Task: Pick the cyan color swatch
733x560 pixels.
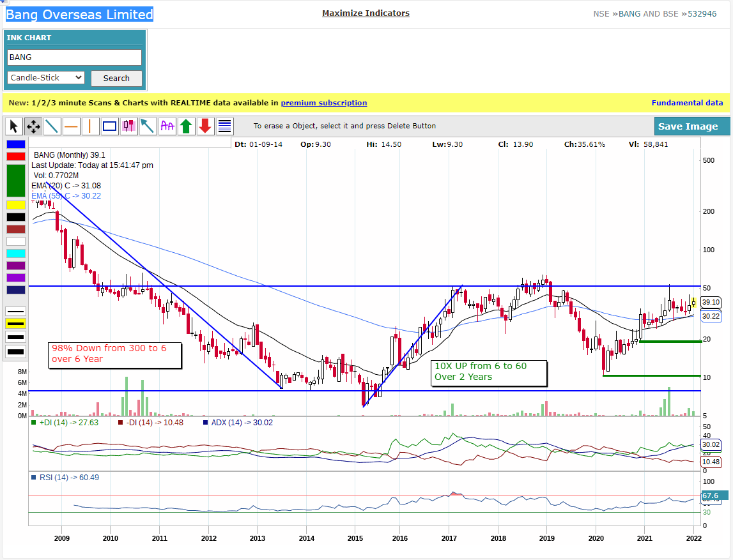Action: pyautogui.click(x=16, y=254)
